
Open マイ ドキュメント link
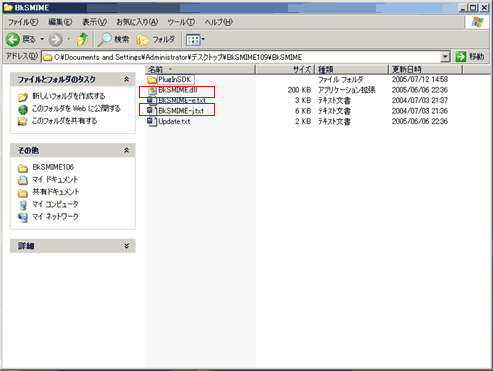tap(55, 179)
